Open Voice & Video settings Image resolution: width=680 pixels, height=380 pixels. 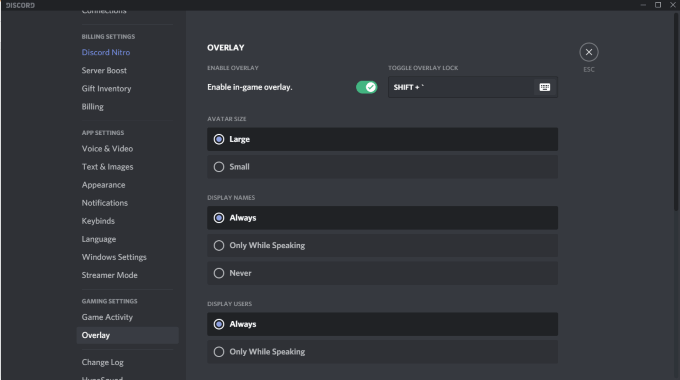coord(107,148)
